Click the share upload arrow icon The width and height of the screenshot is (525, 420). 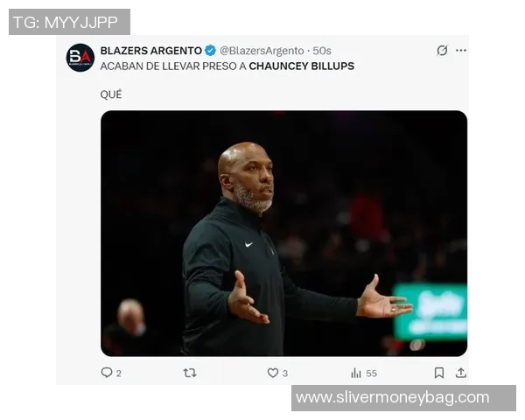(461, 373)
